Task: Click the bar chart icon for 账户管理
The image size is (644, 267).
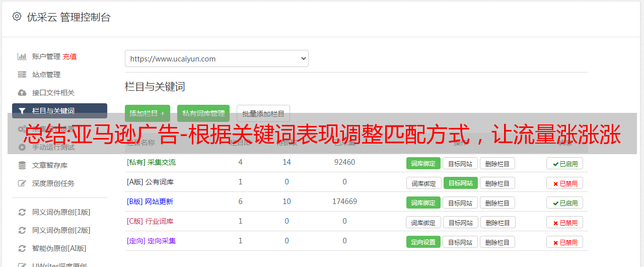Action: coord(22,56)
